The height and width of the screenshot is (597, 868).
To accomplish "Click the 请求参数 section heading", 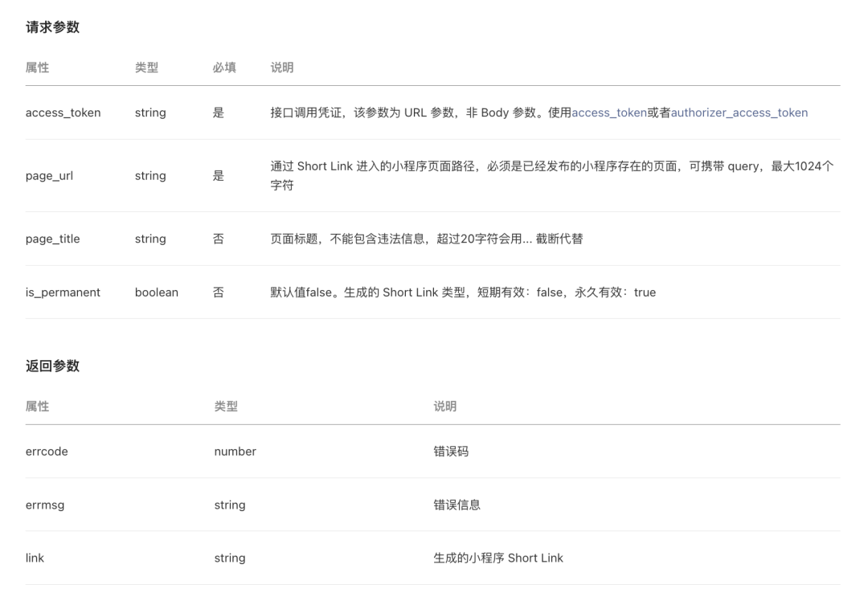I will pyautogui.click(x=52, y=27).
